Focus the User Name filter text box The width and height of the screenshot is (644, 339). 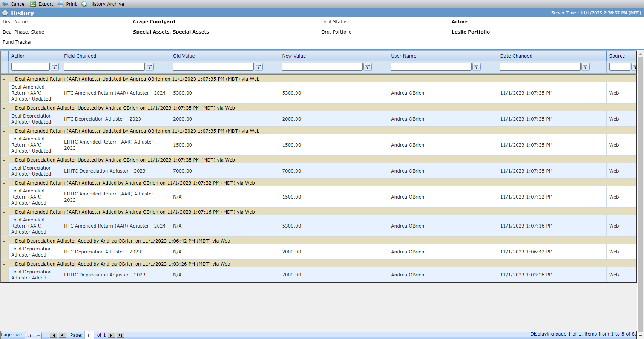(x=431, y=67)
